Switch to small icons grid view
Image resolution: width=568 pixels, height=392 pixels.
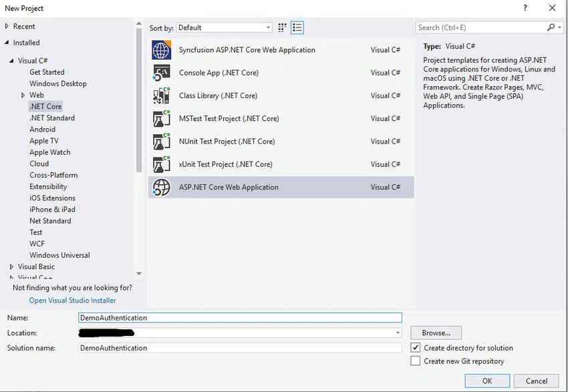(282, 27)
